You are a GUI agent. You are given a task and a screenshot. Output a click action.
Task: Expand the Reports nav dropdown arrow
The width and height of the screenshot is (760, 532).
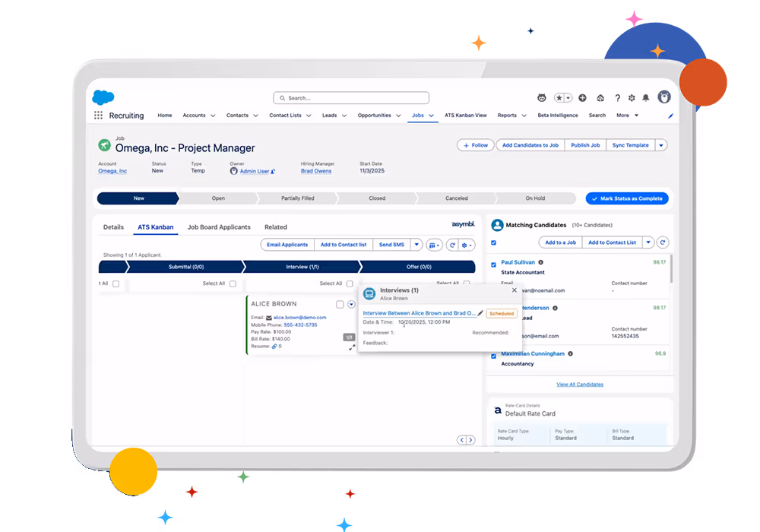[524, 116]
